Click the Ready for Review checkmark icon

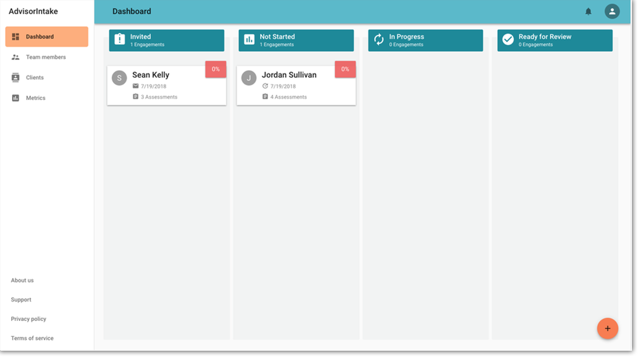[x=508, y=39]
